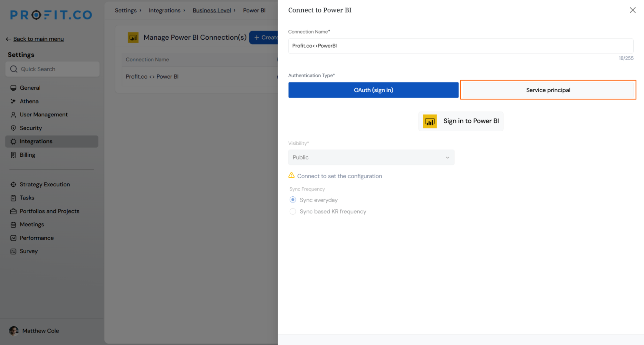The image size is (644, 345).
Task: Click the Strategy Execution target icon
Action: pos(13,184)
